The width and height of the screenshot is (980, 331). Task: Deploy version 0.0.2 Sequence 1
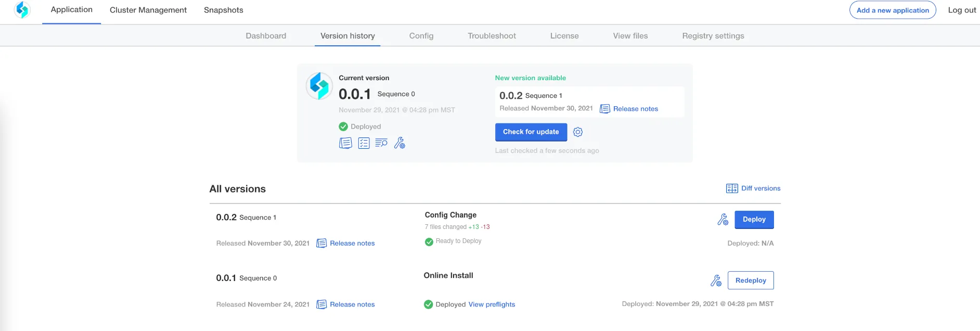754,220
